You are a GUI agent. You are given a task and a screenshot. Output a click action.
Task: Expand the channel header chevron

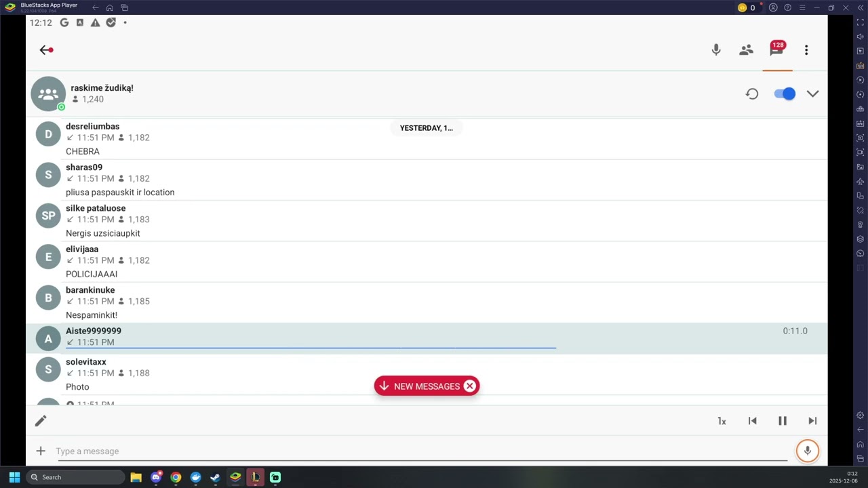pyautogui.click(x=812, y=94)
